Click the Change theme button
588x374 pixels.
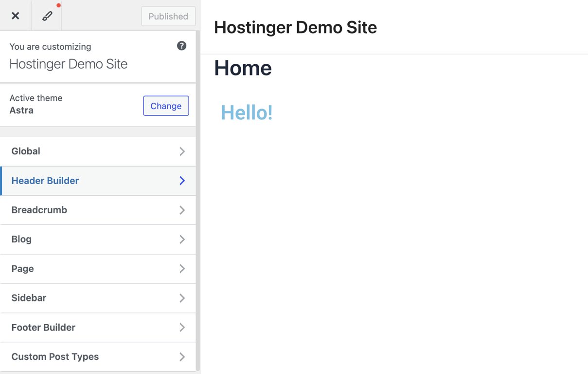tap(166, 106)
